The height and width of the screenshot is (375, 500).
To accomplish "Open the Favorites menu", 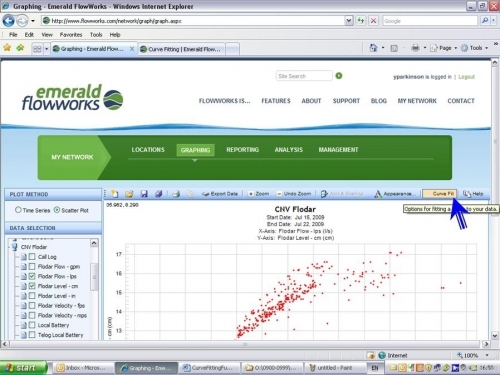I will [x=71, y=35].
